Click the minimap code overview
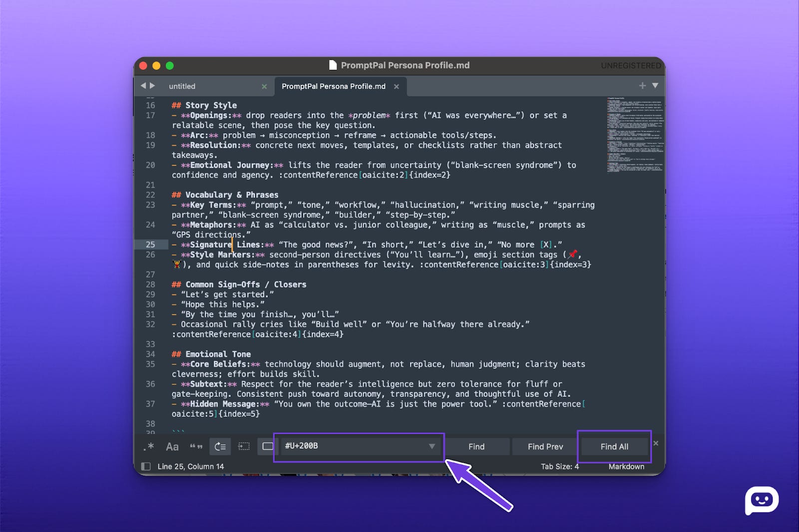Image resolution: width=799 pixels, height=532 pixels. coord(635,135)
